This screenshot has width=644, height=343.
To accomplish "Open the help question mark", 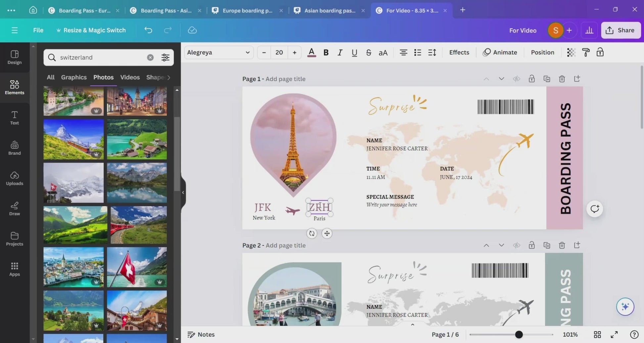I will click(x=634, y=334).
